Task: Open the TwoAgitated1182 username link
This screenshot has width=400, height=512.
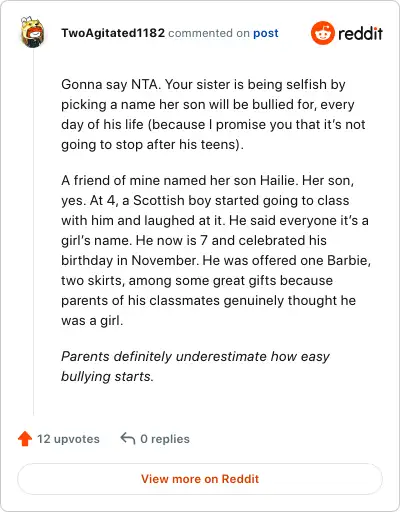Action: (x=113, y=33)
